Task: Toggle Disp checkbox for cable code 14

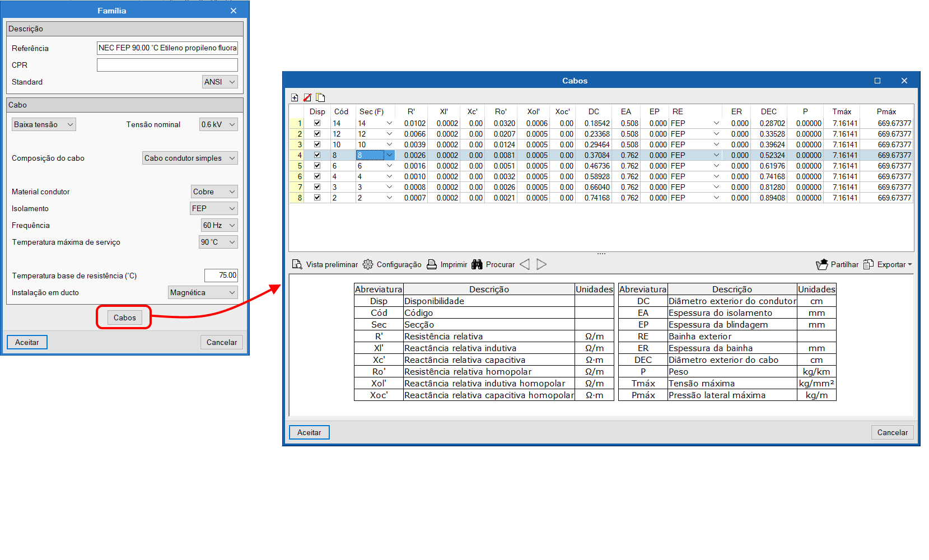Action: (317, 123)
